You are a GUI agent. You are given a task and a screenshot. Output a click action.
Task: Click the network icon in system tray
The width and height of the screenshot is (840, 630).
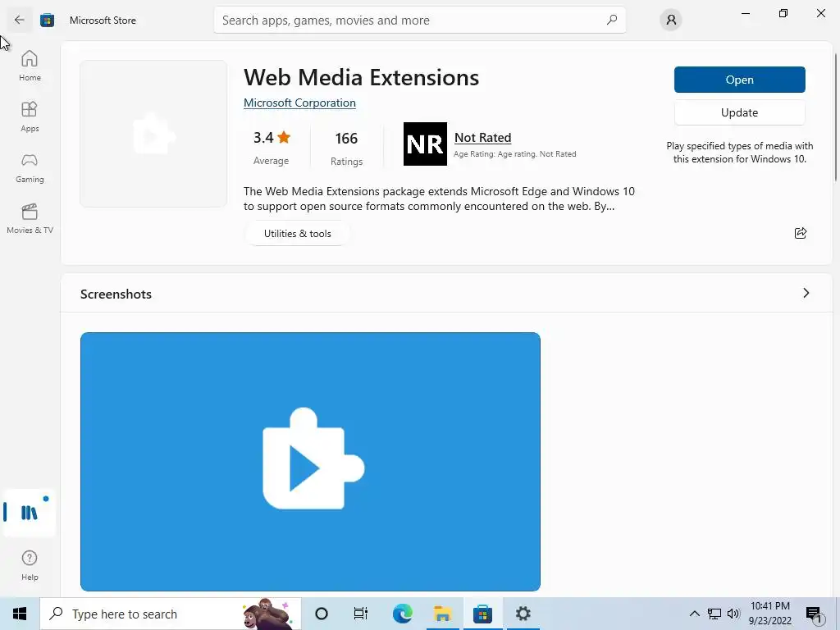click(x=714, y=614)
